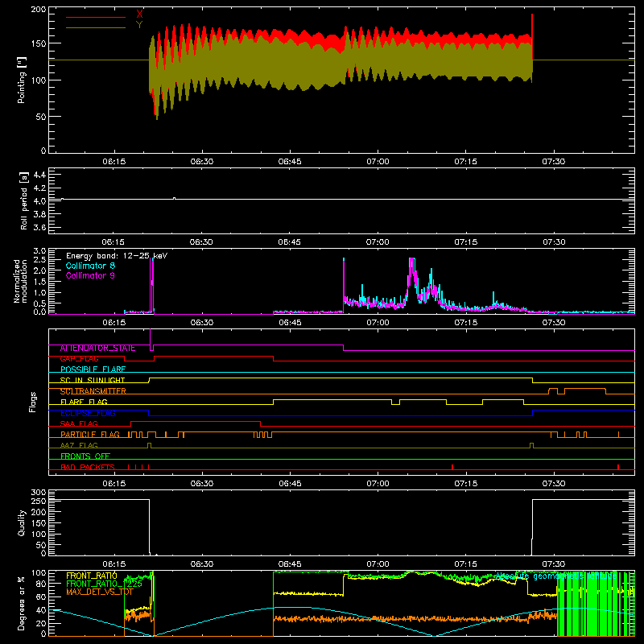Click the 'Absolute geomagnetic latitude' label
Image resolution: width=644 pixels, height=644 pixels.
(x=556, y=576)
